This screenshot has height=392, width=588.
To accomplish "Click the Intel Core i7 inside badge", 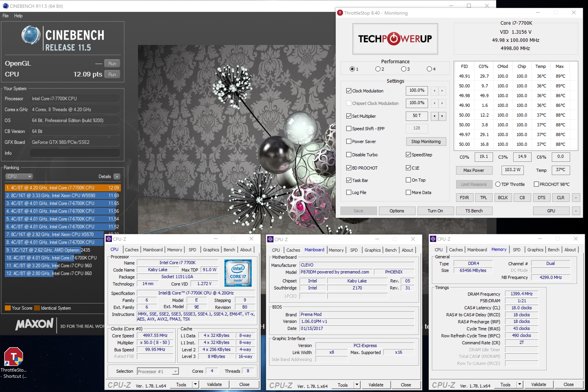I will coord(238,273).
